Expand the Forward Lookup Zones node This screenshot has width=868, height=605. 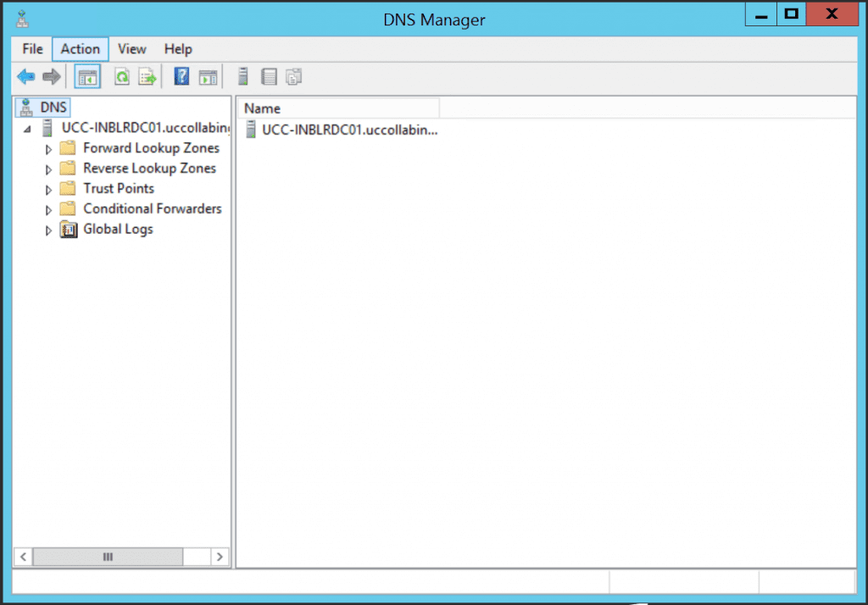(x=48, y=147)
